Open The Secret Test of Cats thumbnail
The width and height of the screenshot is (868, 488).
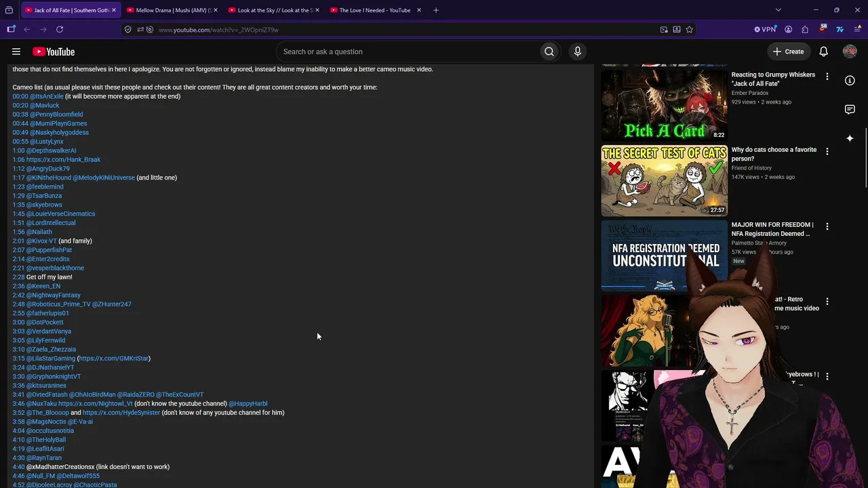click(x=665, y=180)
